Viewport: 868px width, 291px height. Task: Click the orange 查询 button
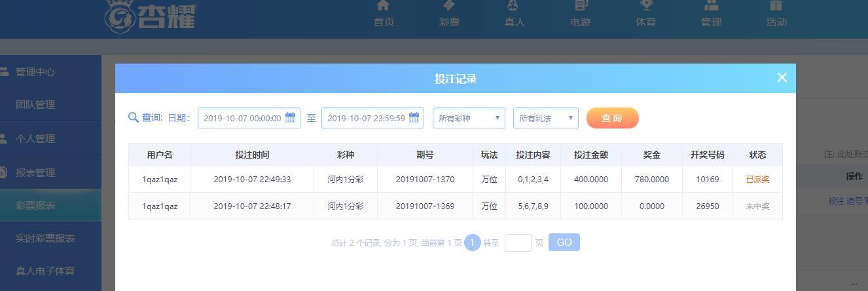(x=612, y=118)
